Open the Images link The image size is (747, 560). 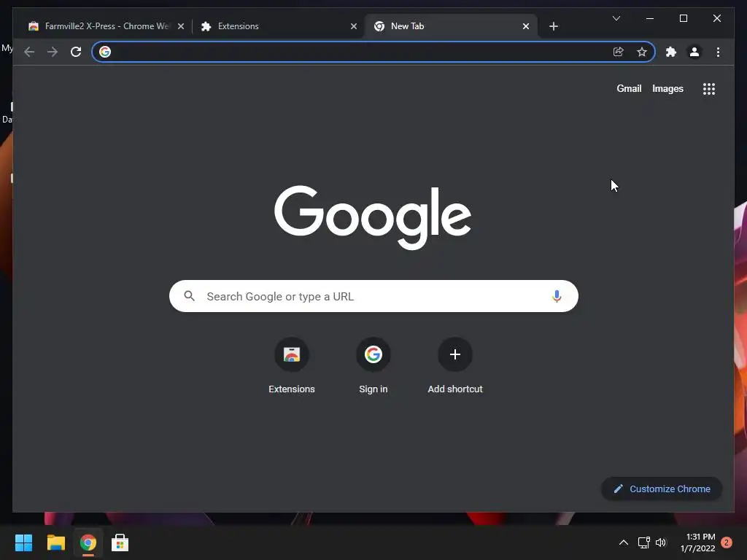click(667, 88)
